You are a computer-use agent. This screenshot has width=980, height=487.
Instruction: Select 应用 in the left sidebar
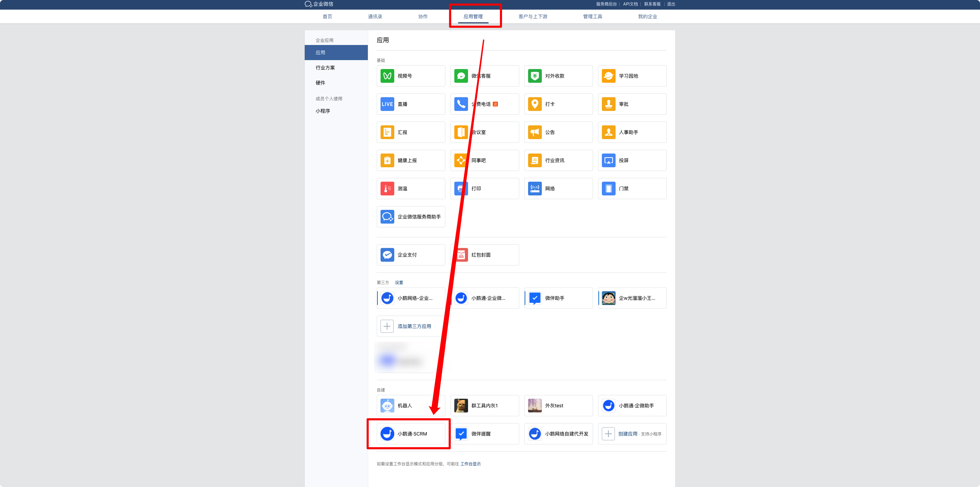(336, 53)
